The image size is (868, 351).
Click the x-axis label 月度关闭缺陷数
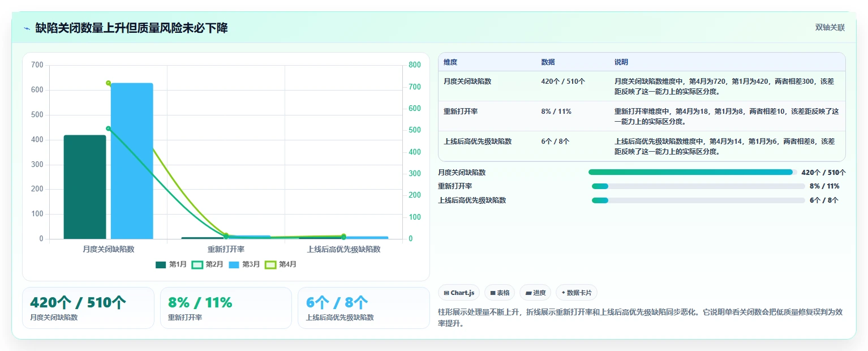pyautogui.click(x=108, y=249)
